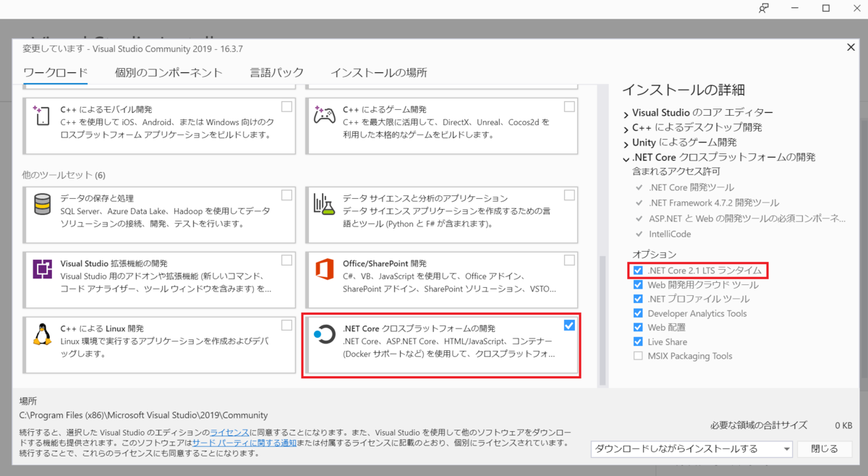Screen dimensions: 868x476
Task: Click the Office/SharePoint development icon
Action: coord(323,269)
